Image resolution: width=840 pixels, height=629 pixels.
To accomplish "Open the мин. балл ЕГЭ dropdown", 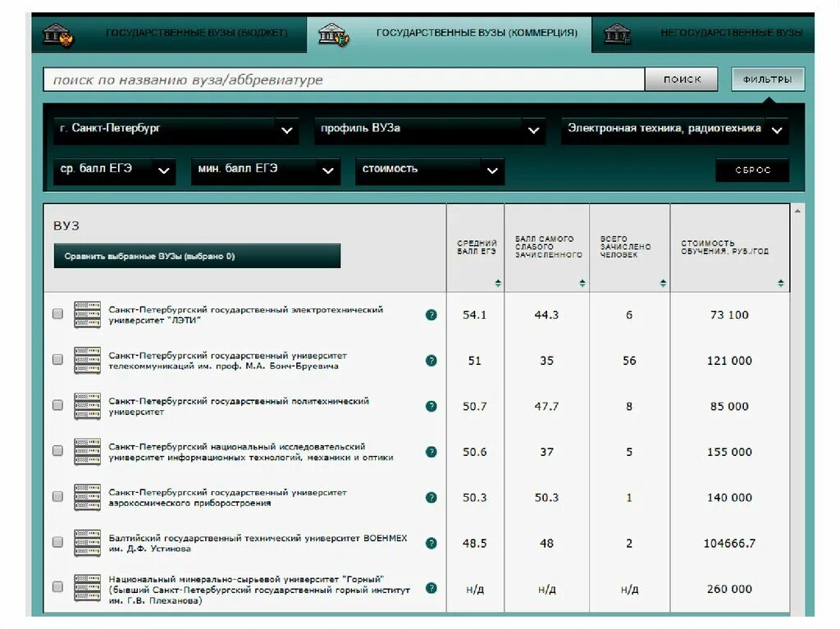I will (x=266, y=171).
